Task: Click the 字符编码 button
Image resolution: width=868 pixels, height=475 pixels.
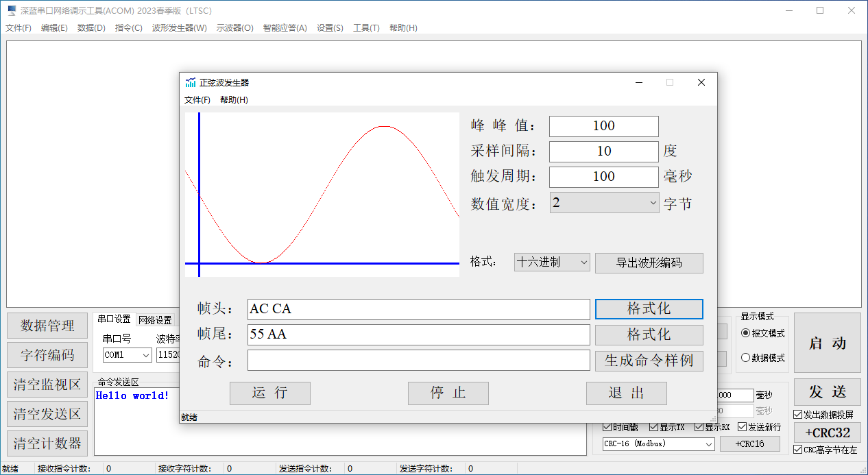Action: pyautogui.click(x=47, y=355)
